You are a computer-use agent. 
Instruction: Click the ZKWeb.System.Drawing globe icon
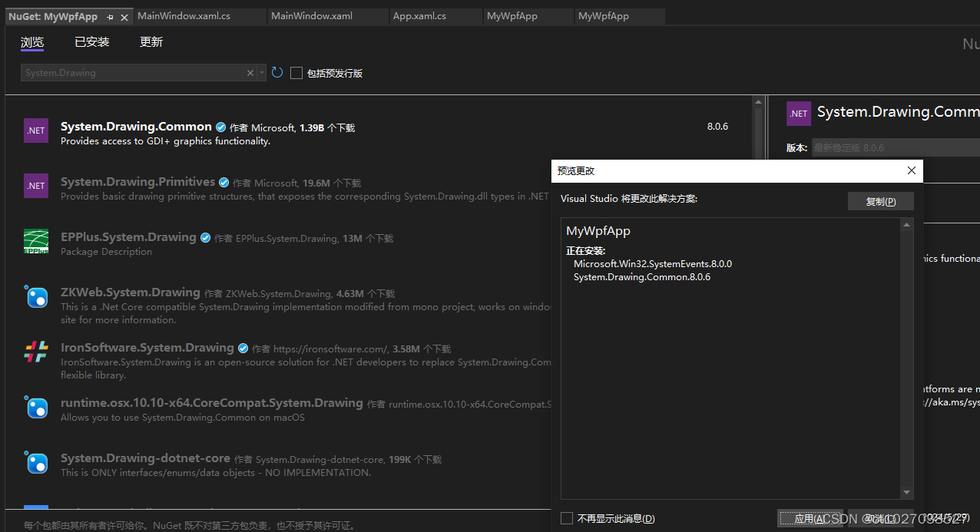36,297
